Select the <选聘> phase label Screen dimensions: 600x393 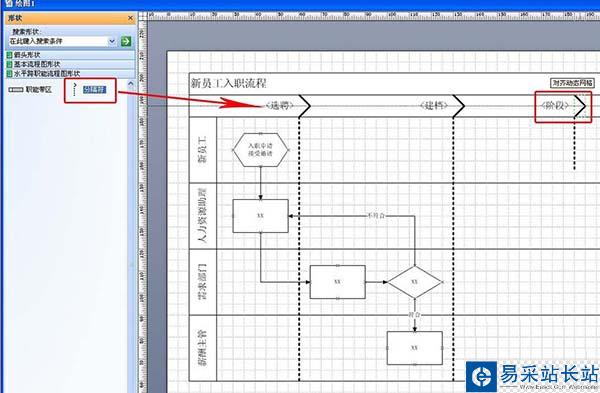point(280,105)
